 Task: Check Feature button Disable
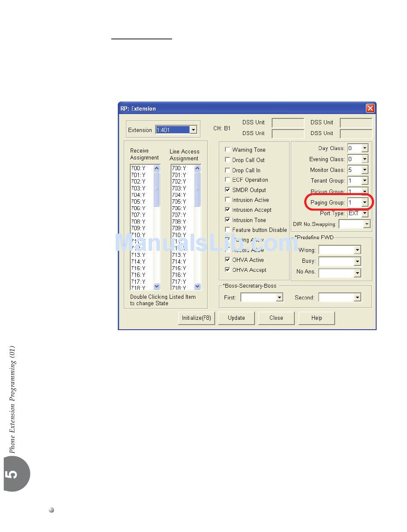(228, 230)
